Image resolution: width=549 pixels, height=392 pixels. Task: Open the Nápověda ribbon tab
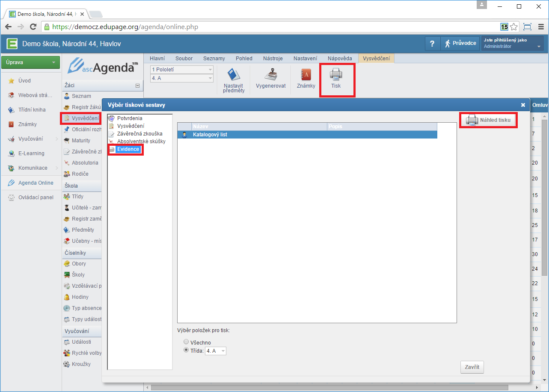340,59
